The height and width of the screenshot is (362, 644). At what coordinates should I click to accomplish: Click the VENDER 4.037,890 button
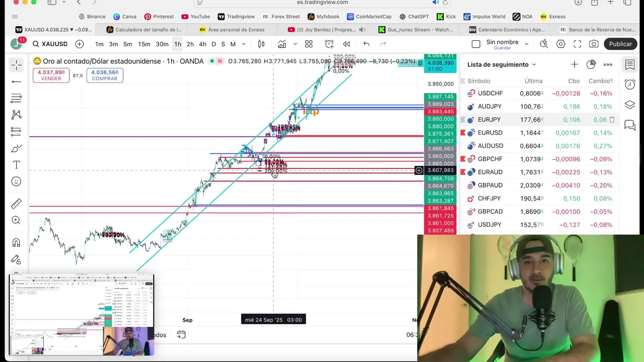[51, 75]
